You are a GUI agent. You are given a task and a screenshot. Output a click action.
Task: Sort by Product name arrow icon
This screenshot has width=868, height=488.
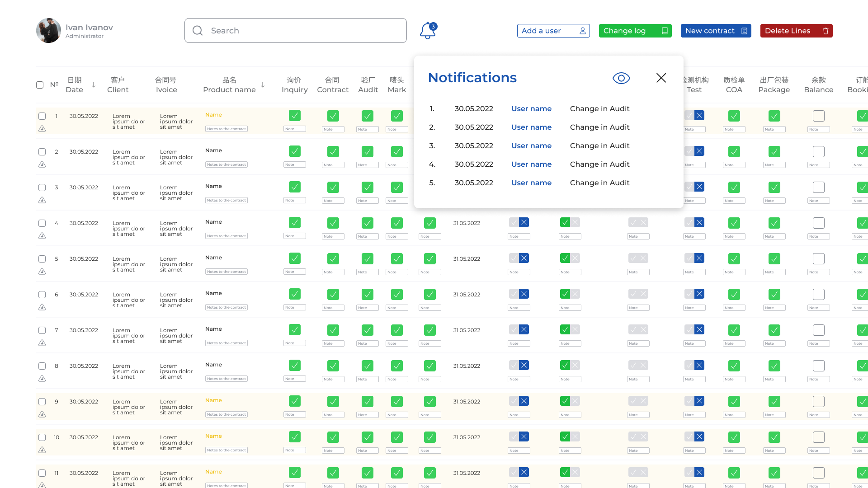pyautogui.click(x=263, y=85)
